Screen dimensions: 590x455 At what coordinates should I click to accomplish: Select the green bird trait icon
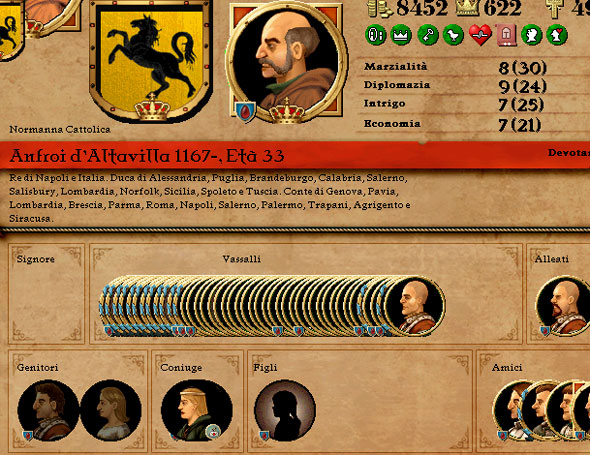pos(453,35)
